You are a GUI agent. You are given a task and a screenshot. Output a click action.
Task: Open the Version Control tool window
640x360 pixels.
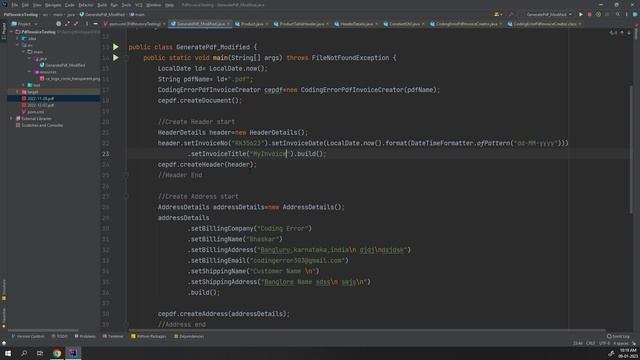click(27, 336)
